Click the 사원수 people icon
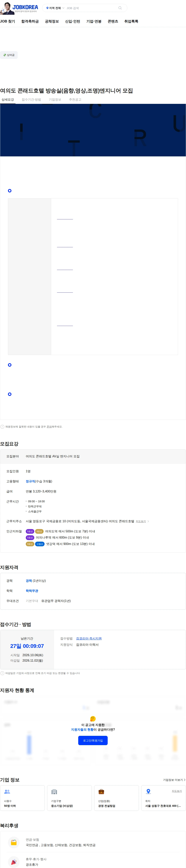Screen dimensions: 186x868 (x=7, y=791)
